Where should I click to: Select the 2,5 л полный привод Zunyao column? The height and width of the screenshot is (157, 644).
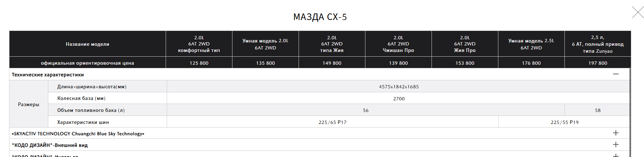[598, 44]
